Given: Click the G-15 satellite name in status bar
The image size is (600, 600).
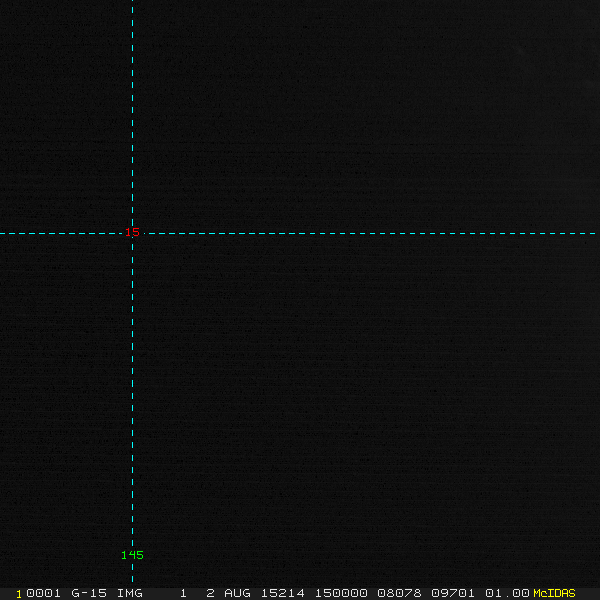Looking at the screenshot, I should click(x=88, y=593).
